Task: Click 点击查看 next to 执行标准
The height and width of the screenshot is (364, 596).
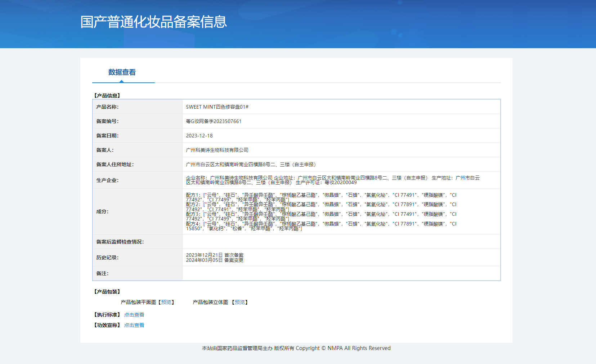Action: (x=134, y=315)
